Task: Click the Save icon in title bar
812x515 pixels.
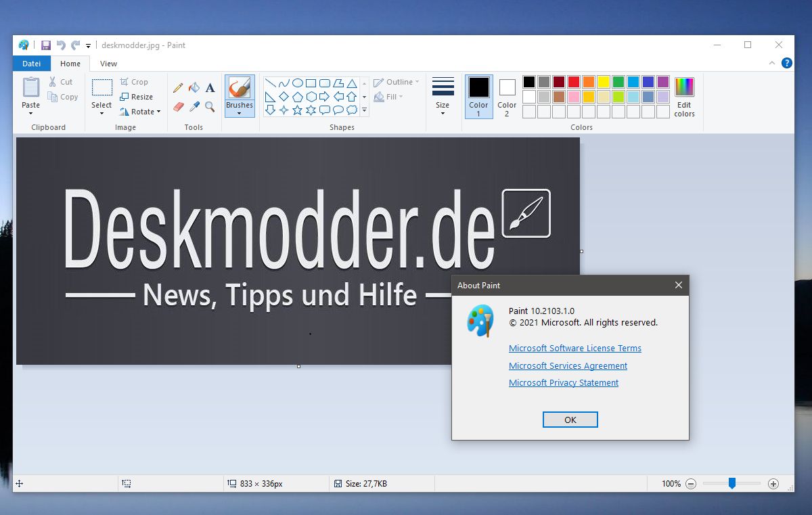Action: pyautogui.click(x=46, y=45)
